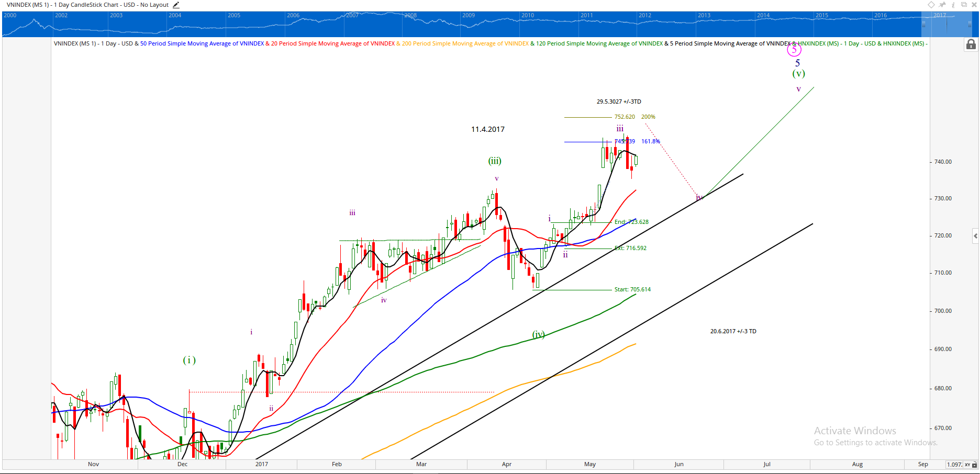Click the diamond icon in top-right toolbar
Image resolution: width=980 pixels, height=474 pixels.
[931, 5]
